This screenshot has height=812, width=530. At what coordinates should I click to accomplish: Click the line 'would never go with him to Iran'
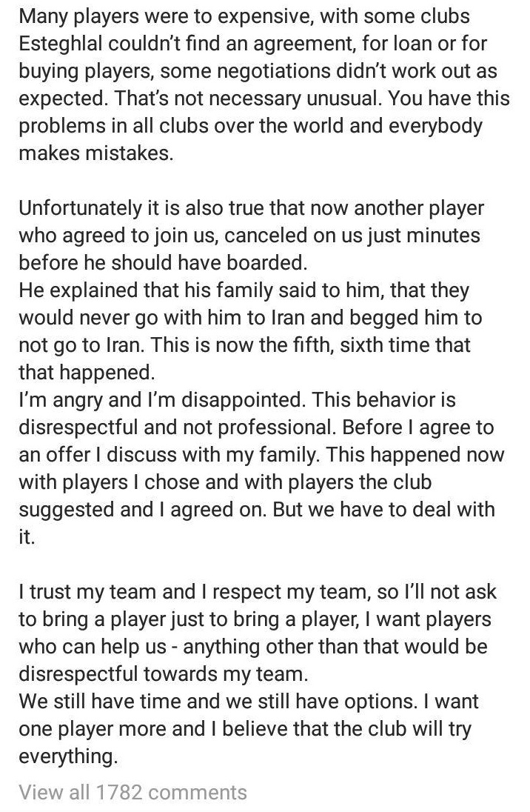(x=250, y=318)
